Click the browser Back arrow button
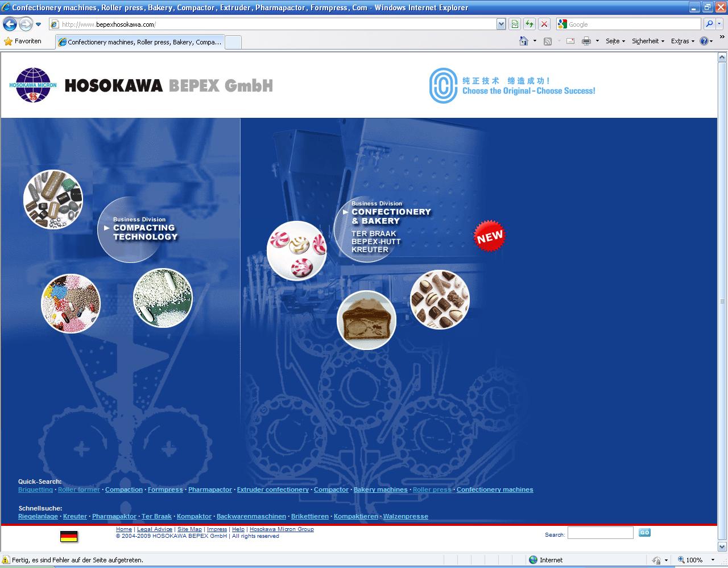This screenshot has width=728, height=568. tap(10, 24)
